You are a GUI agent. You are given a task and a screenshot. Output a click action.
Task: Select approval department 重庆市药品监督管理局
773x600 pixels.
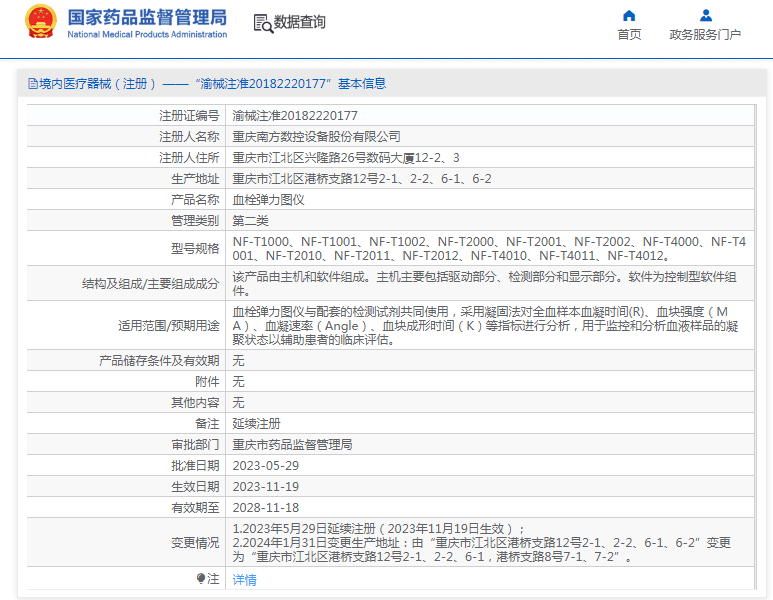pyautogui.click(x=292, y=445)
